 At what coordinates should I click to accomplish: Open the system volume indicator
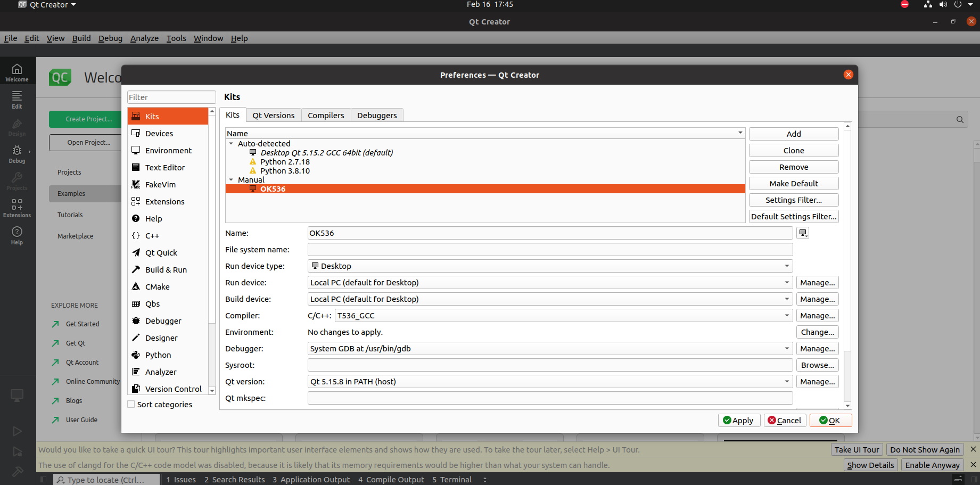pos(943,4)
